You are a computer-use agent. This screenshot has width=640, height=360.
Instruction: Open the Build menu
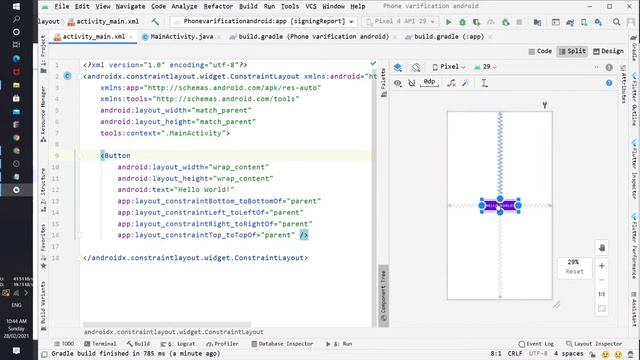248,6
